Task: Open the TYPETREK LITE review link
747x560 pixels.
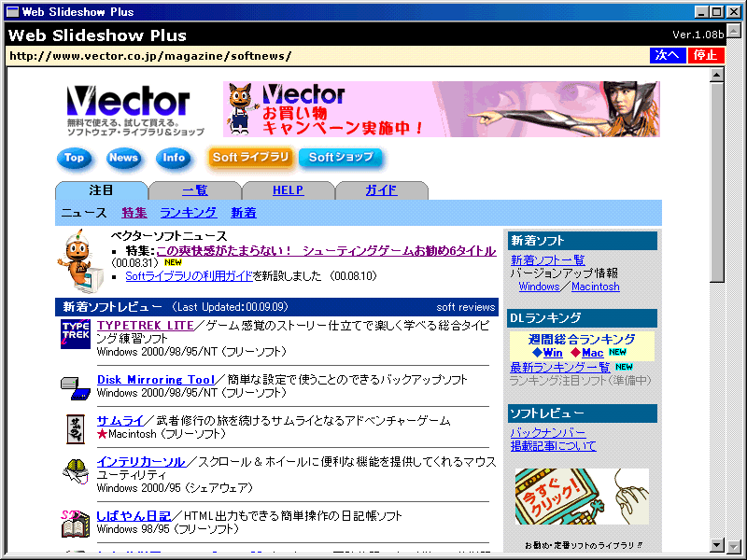Action: pos(146,326)
